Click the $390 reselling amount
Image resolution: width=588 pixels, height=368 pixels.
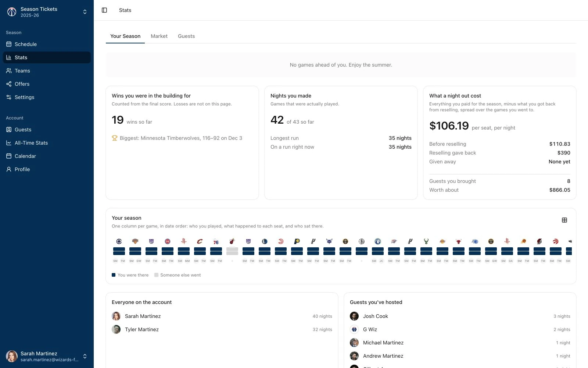564,153
